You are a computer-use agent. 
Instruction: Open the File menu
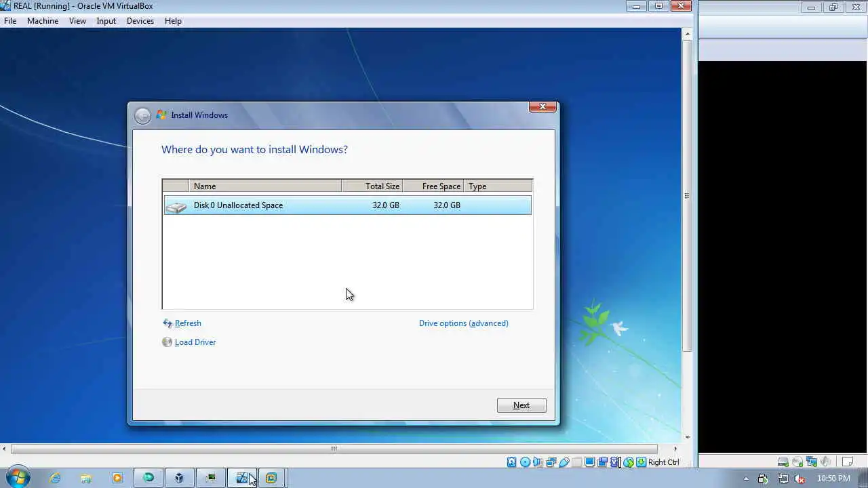coord(10,21)
